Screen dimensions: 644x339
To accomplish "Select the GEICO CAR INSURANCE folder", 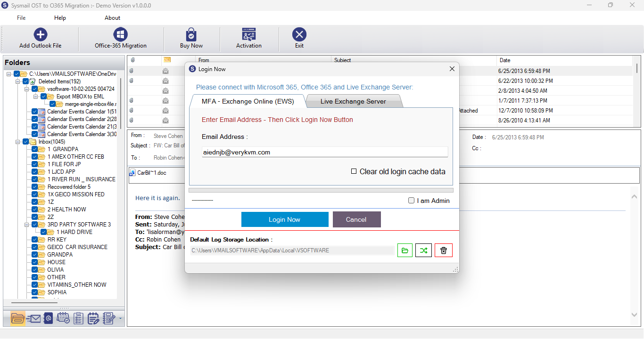I will [77, 247].
